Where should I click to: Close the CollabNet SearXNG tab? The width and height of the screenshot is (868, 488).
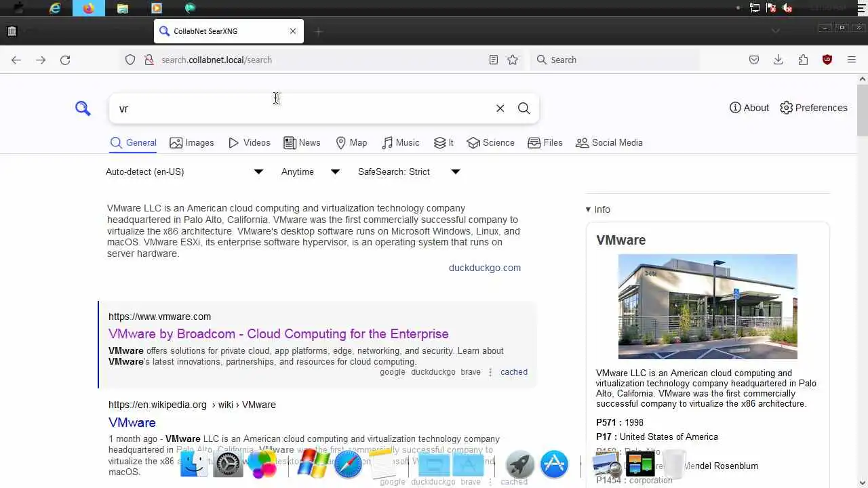coord(293,31)
